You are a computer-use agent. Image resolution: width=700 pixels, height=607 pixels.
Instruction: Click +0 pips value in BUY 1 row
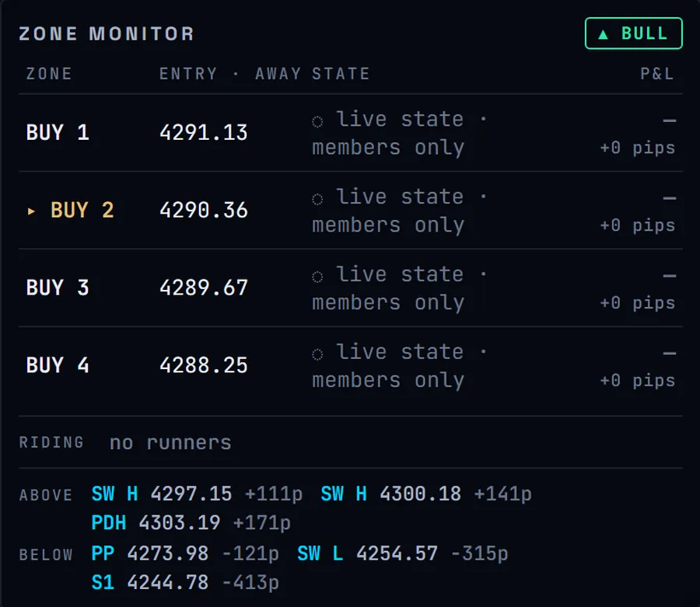(x=638, y=148)
